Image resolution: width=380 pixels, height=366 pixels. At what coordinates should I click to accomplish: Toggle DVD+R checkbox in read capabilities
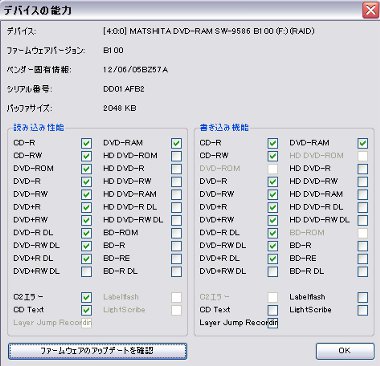coord(86,207)
